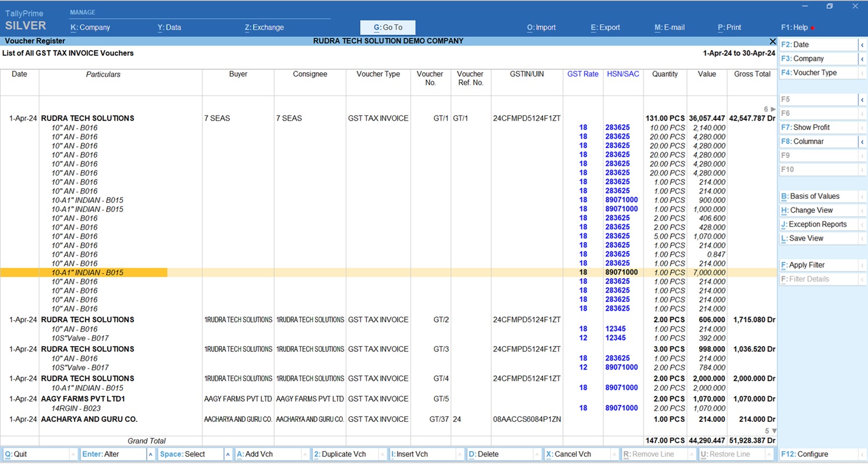The width and height of the screenshot is (868, 465).
Task: Open the Company menu
Action: click(x=90, y=27)
